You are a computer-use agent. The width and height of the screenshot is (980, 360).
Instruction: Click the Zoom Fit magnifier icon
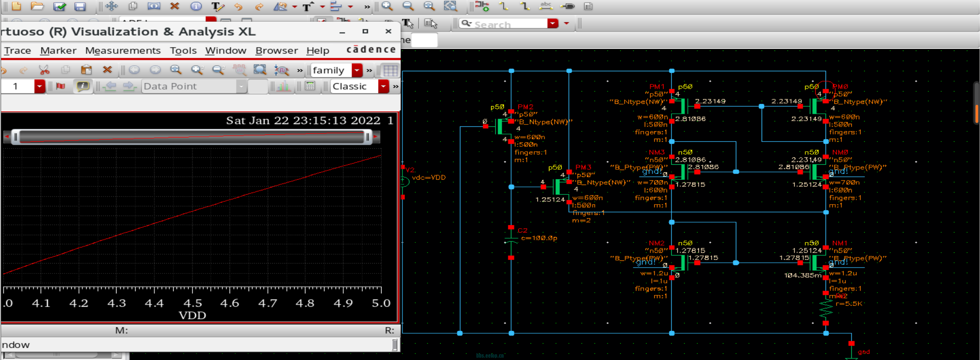(176, 70)
